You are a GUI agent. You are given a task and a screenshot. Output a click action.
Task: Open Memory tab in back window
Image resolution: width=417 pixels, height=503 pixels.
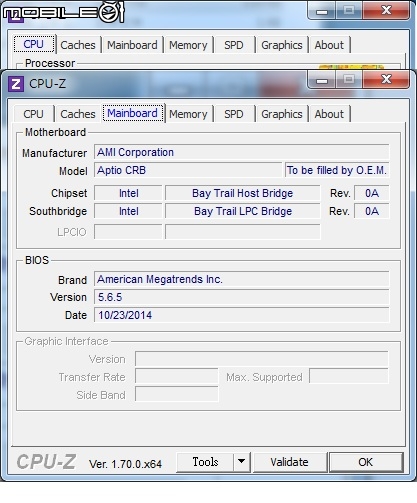click(x=188, y=45)
